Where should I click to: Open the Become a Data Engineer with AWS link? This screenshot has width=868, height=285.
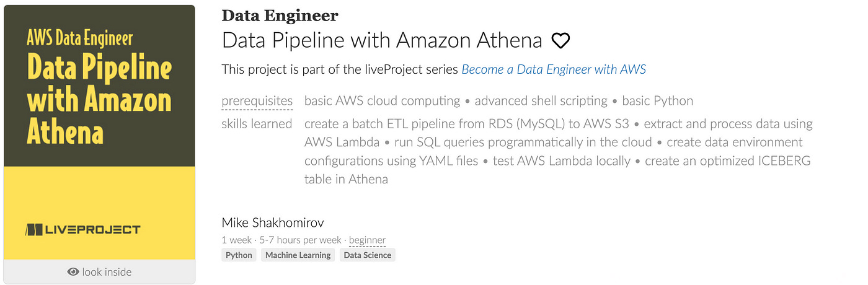554,69
